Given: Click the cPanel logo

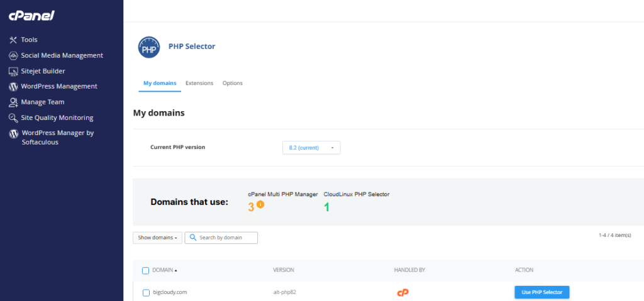Looking at the screenshot, I should coord(31,15).
